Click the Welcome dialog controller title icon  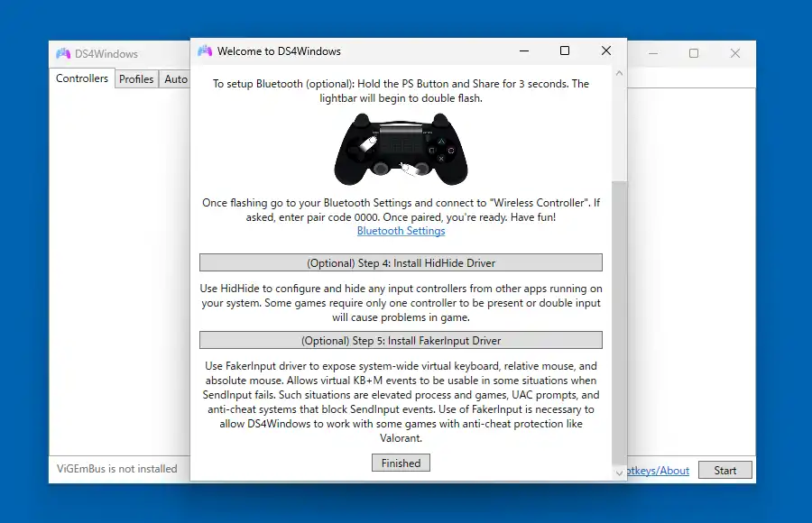coord(205,50)
